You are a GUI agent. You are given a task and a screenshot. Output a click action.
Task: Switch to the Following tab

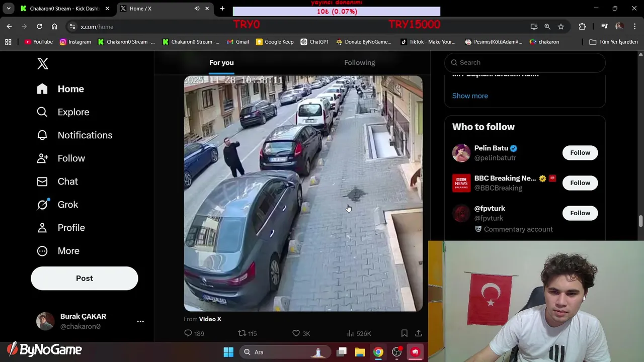[x=360, y=63]
